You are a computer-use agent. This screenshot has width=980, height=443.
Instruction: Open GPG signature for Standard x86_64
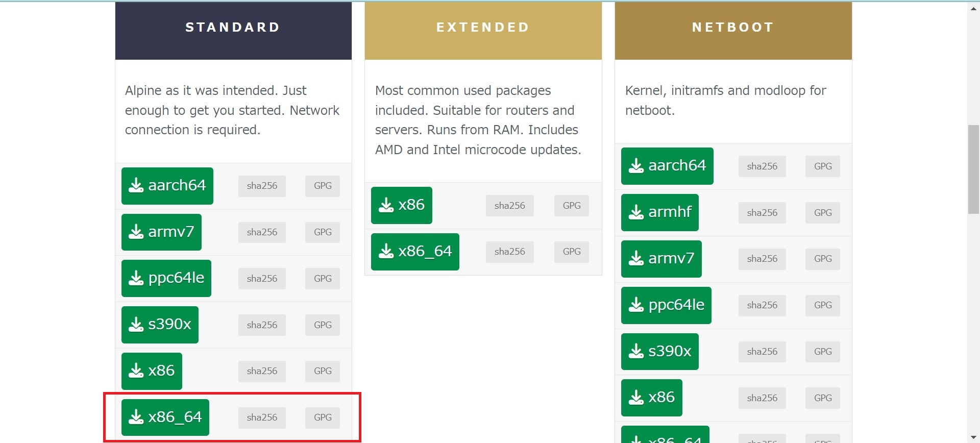tap(323, 417)
